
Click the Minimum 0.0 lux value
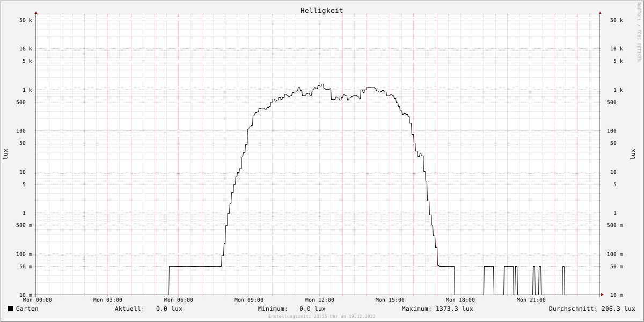pyautogui.click(x=312, y=309)
